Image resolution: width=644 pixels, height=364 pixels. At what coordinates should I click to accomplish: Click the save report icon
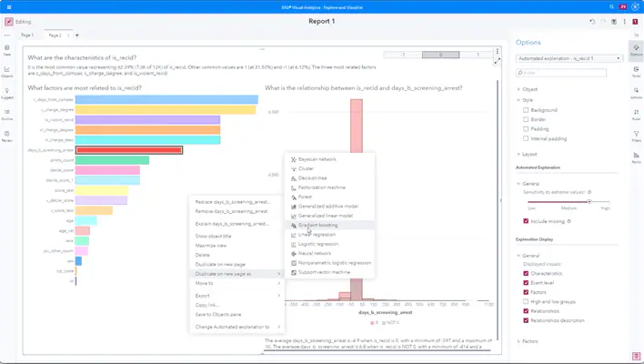614,22
